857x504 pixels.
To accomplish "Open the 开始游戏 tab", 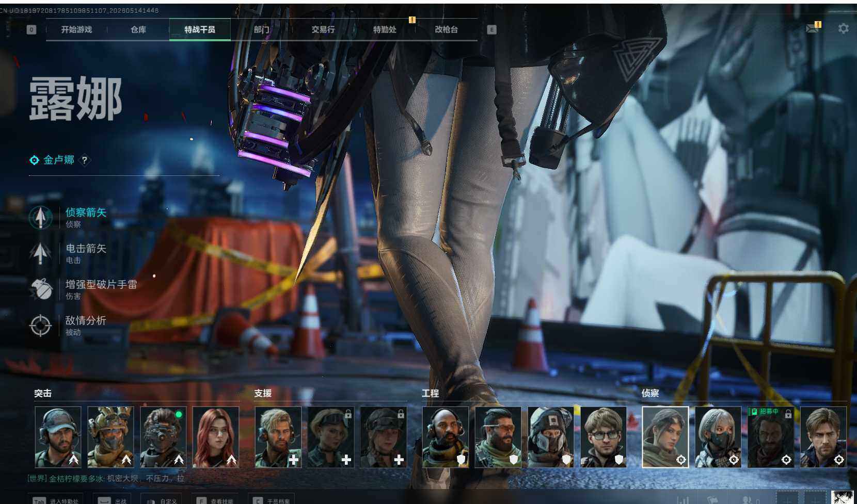I will [76, 30].
